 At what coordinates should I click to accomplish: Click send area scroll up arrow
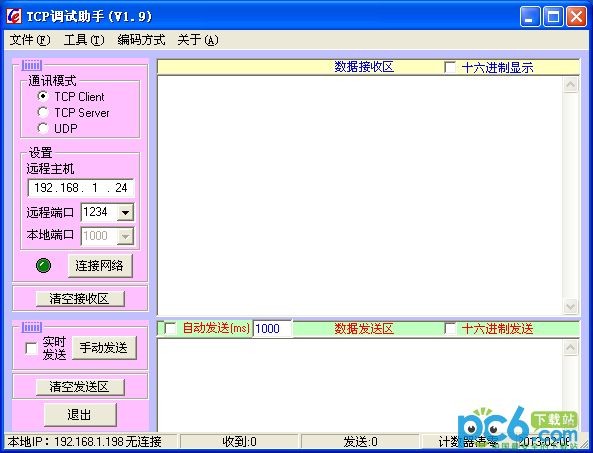coord(571,348)
